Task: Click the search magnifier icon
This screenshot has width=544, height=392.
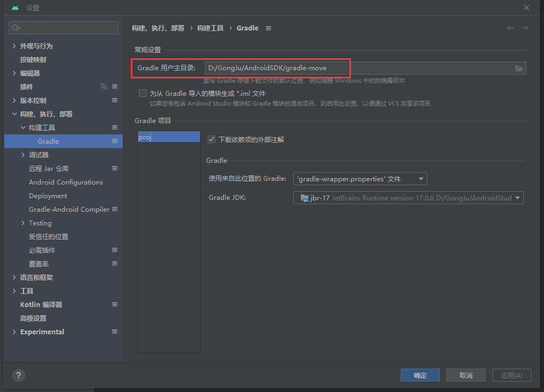Action: [16, 28]
